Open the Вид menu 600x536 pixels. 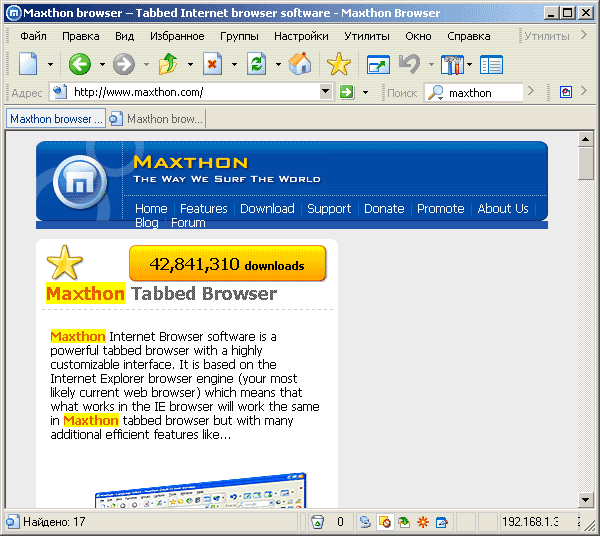[125, 36]
